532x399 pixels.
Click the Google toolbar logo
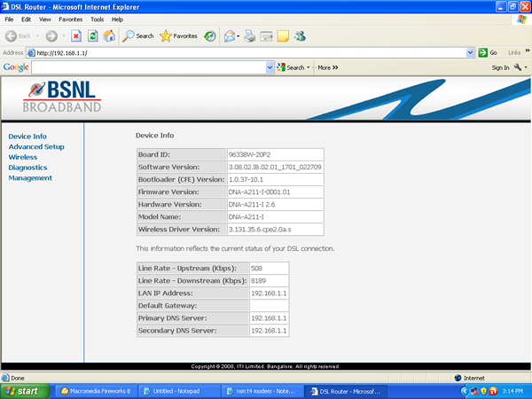(16, 67)
